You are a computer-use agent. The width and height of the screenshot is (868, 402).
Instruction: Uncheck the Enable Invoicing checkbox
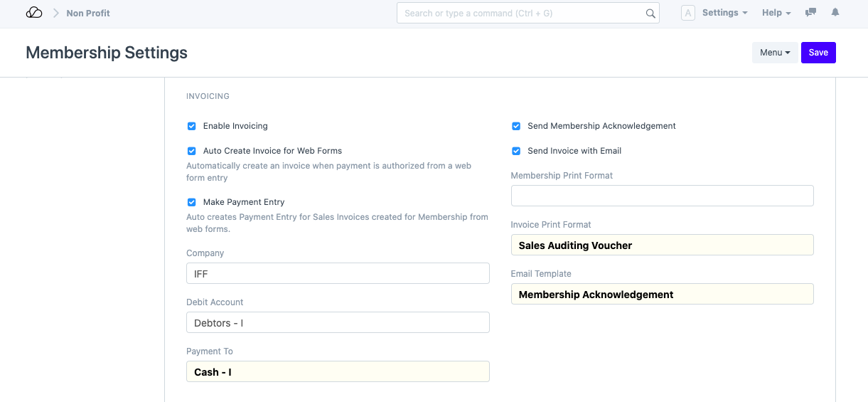pyautogui.click(x=191, y=126)
